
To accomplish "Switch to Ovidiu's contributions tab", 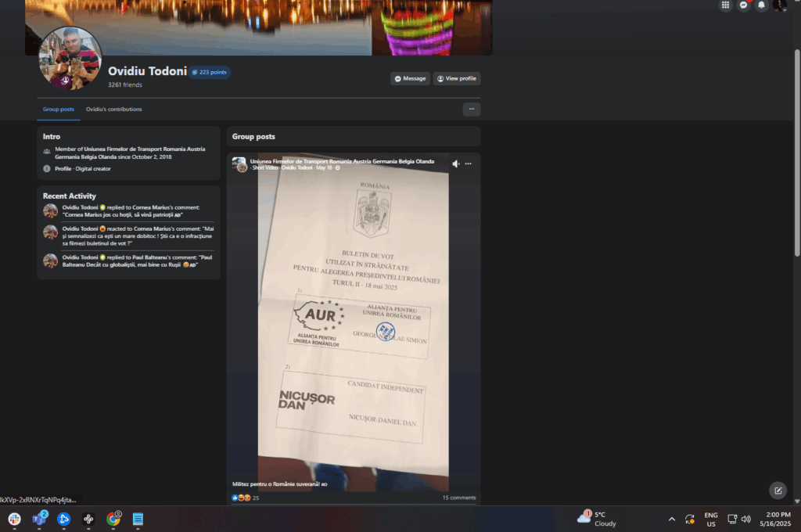I will 114,110.
